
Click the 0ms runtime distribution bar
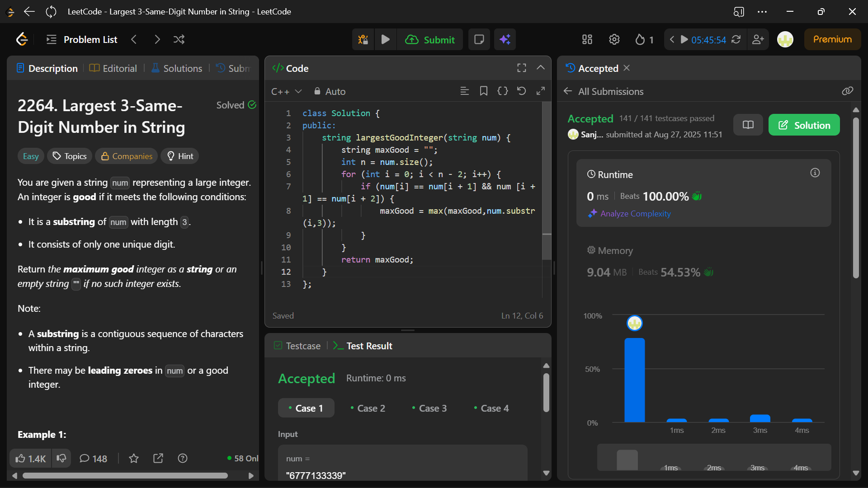634,380
